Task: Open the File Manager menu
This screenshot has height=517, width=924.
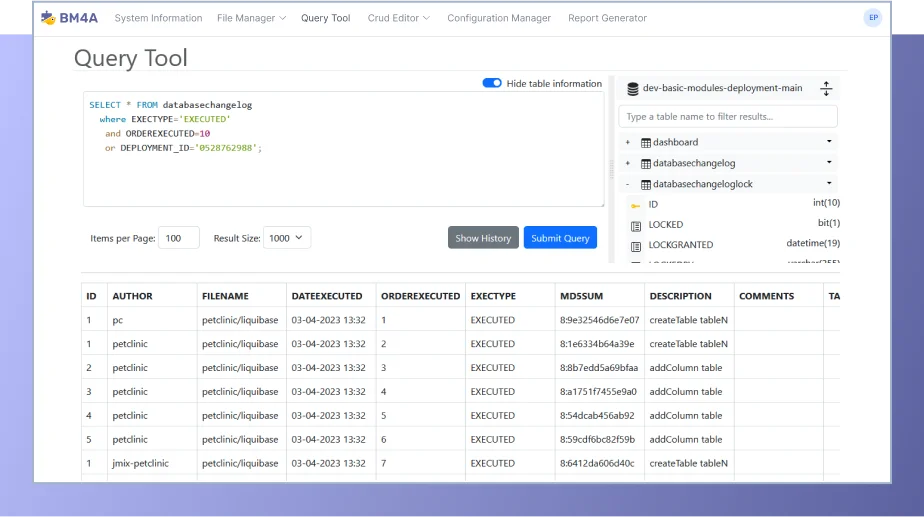Action: 251,18
